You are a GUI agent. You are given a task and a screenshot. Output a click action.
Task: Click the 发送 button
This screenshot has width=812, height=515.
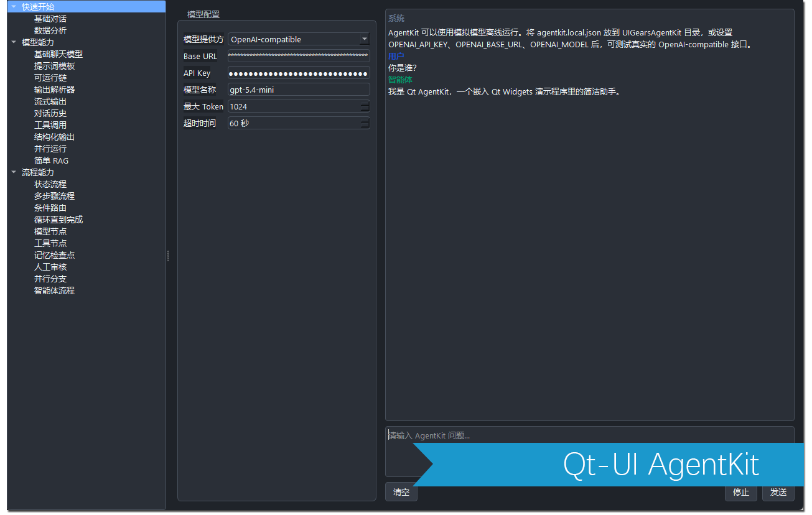(778, 492)
